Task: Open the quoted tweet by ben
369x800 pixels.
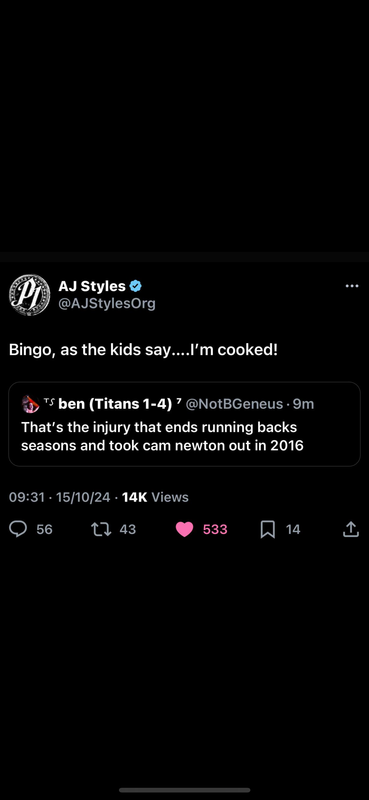Action: point(184,424)
